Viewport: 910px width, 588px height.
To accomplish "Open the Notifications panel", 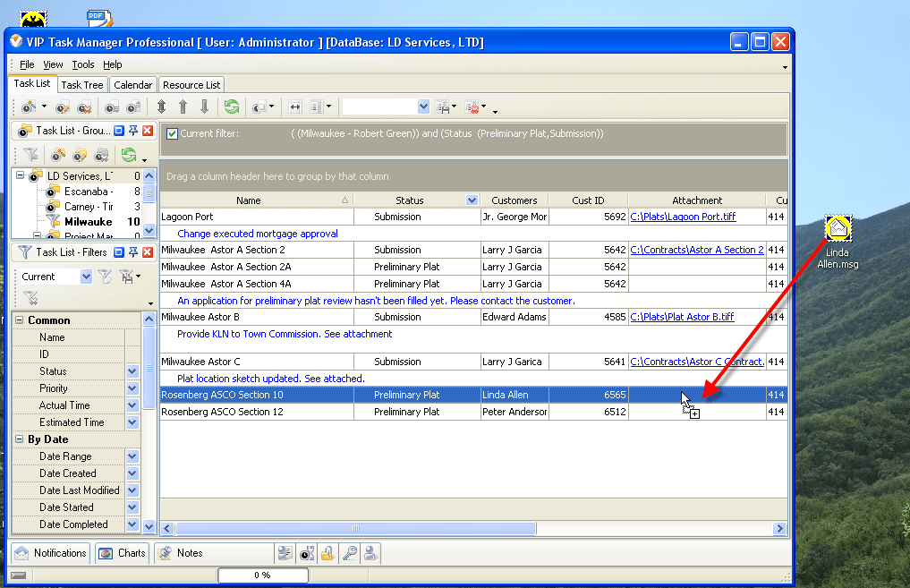I will 51,553.
